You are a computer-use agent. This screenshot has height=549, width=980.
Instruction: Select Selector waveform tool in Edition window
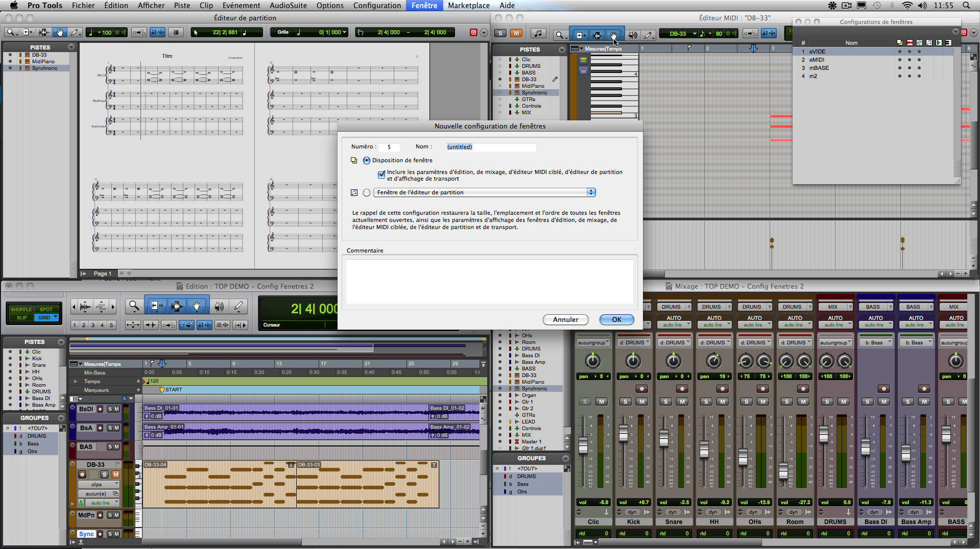click(x=177, y=306)
